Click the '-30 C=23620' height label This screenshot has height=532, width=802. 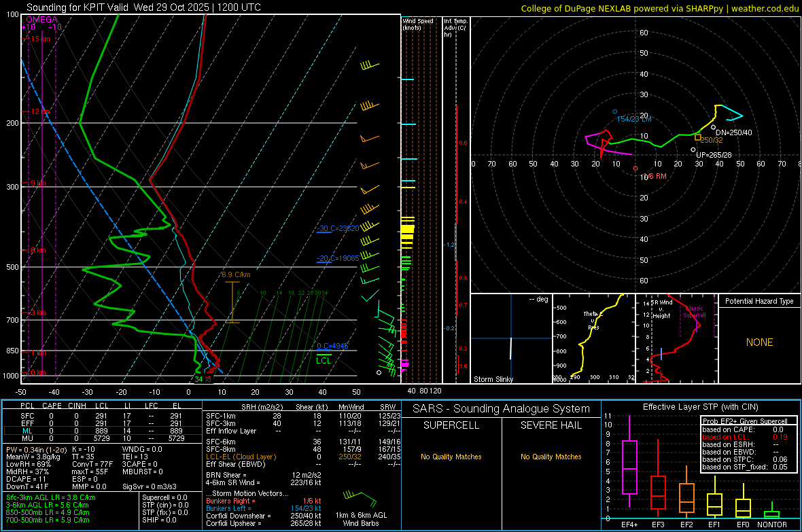tap(338, 228)
